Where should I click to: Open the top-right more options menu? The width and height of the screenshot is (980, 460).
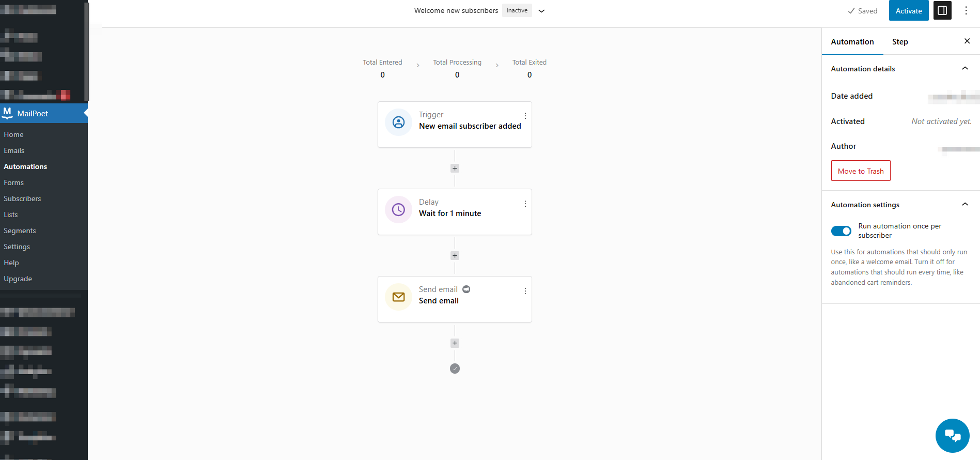966,11
